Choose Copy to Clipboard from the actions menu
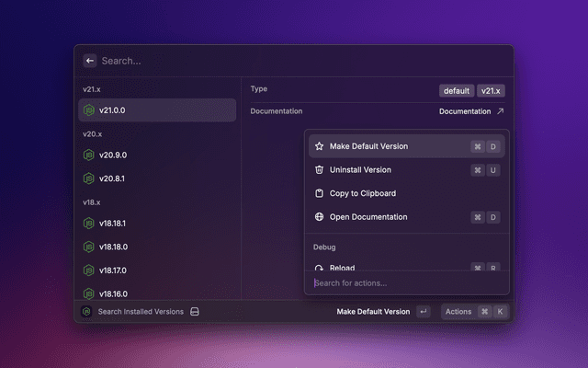This screenshot has height=368, width=588. (x=362, y=193)
